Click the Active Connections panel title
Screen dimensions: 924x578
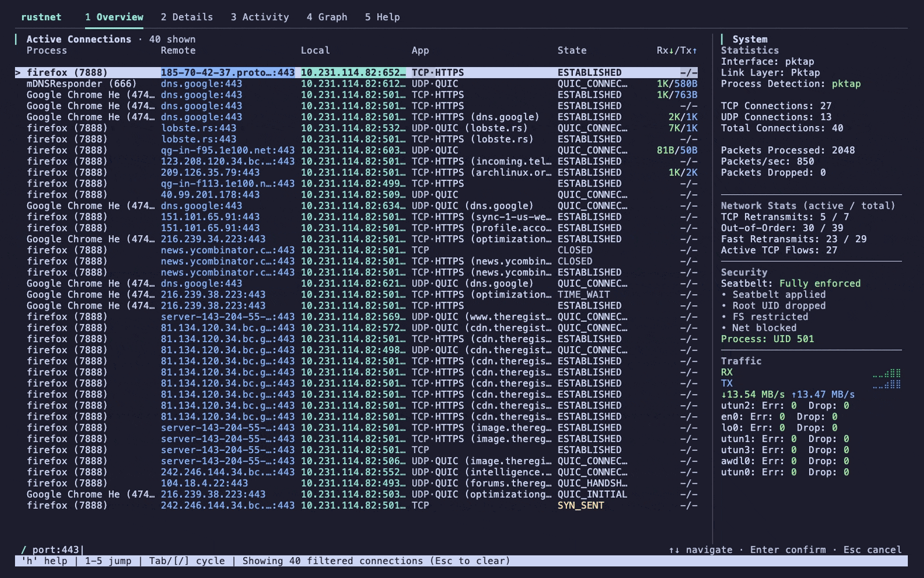(x=79, y=39)
